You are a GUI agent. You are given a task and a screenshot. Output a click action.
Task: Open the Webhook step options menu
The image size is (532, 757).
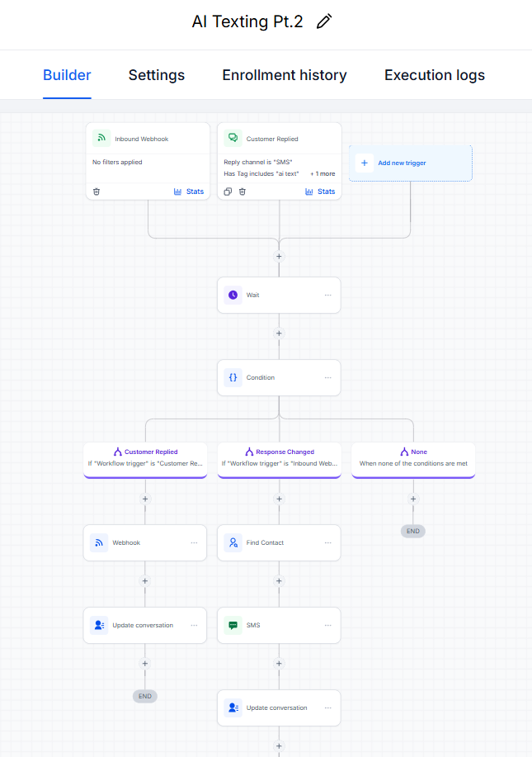pos(194,542)
